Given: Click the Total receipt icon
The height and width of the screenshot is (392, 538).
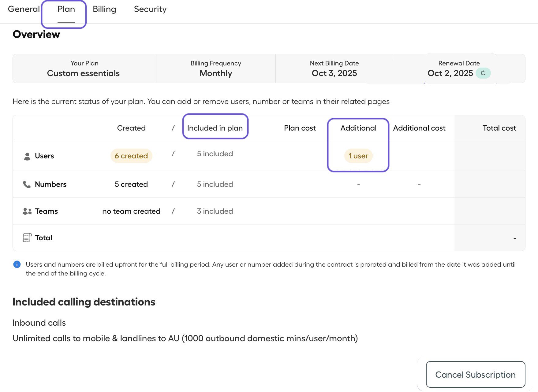Looking at the screenshot, I should click(27, 238).
